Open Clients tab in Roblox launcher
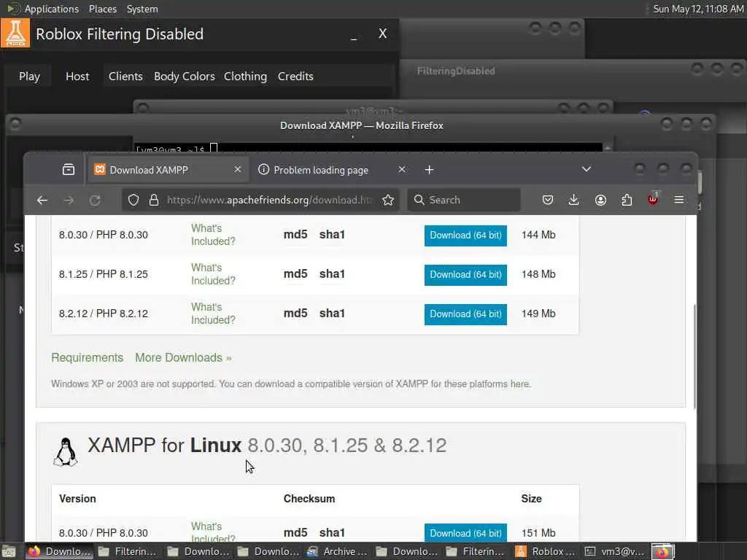This screenshot has height=560, width=747. pos(125,76)
